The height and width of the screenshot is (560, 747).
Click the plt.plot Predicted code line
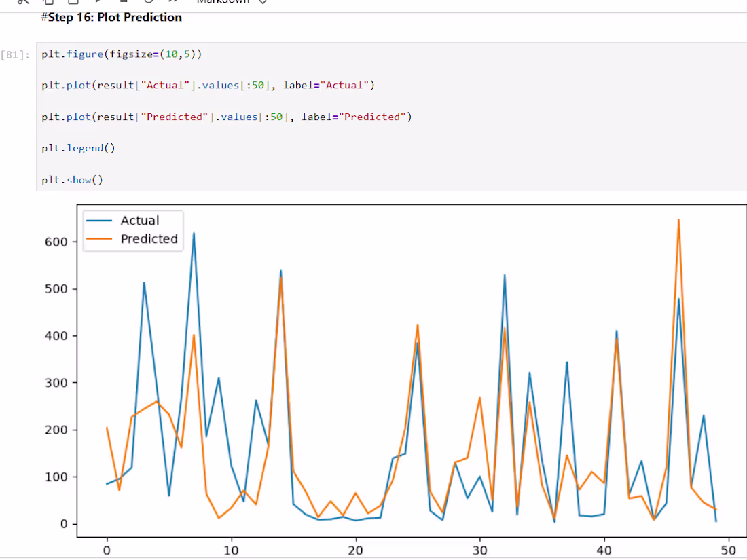pyautogui.click(x=227, y=117)
